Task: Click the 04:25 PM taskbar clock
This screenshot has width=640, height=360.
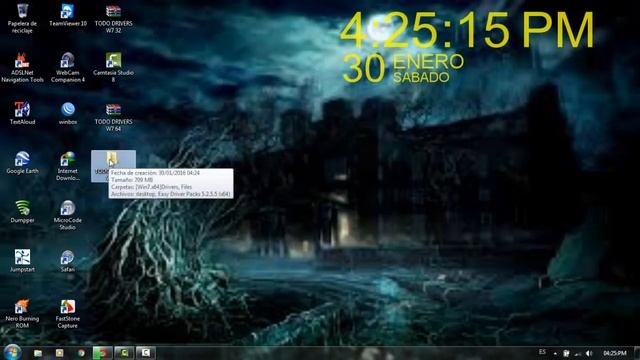Action: (614, 353)
